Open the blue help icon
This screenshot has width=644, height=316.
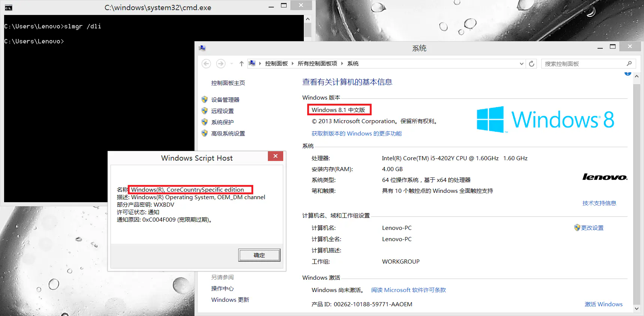click(628, 74)
